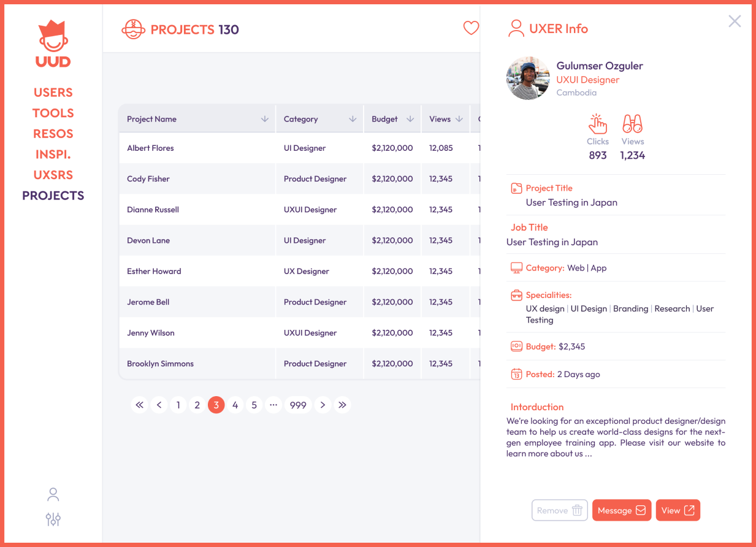Jump to the last page arrow
This screenshot has height=547, width=756.
pos(342,405)
